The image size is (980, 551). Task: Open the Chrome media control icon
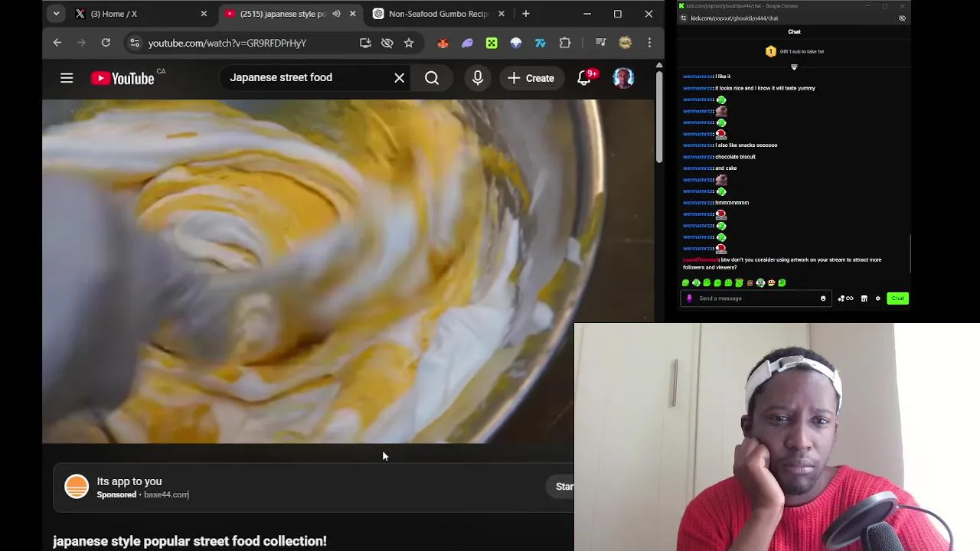point(601,43)
